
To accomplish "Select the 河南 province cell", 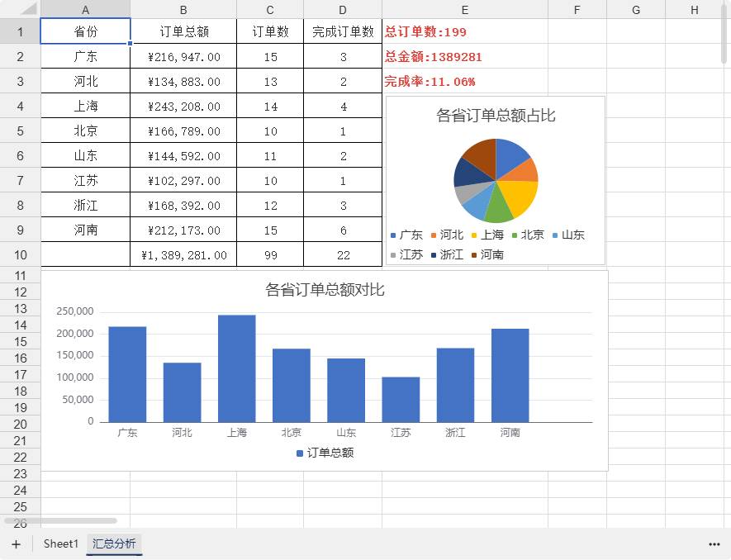I will pos(85,230).
